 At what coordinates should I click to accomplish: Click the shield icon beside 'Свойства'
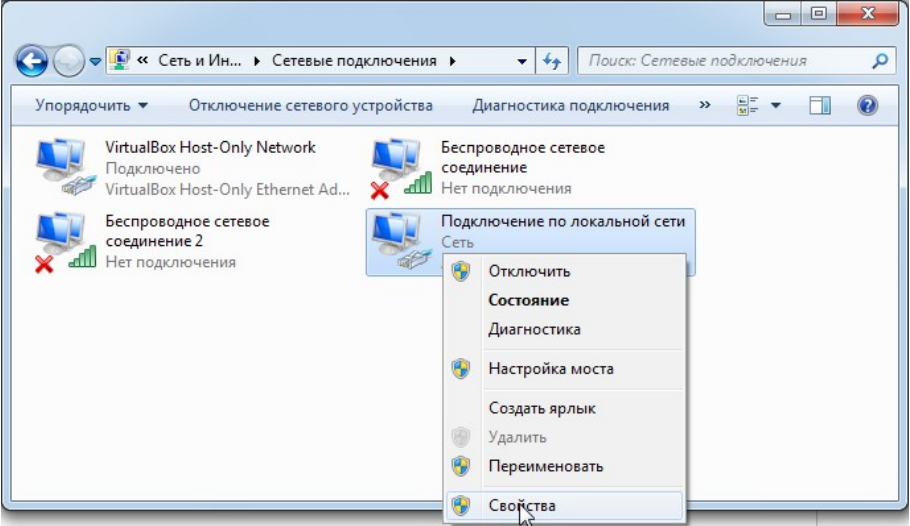coord(461,506)
